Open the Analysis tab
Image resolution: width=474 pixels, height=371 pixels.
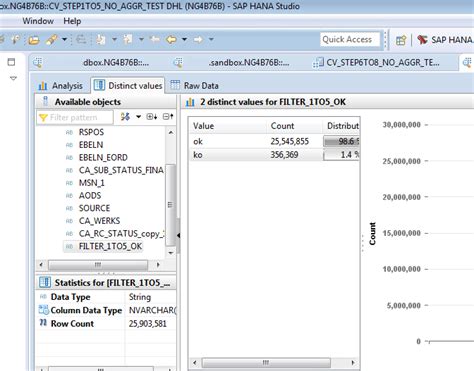click(61, 86)
